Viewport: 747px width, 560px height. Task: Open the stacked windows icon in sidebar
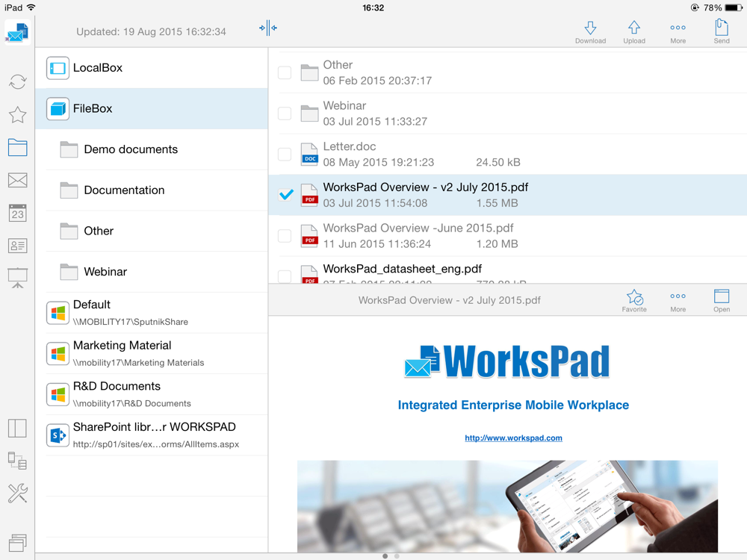[x=18, y=542]
